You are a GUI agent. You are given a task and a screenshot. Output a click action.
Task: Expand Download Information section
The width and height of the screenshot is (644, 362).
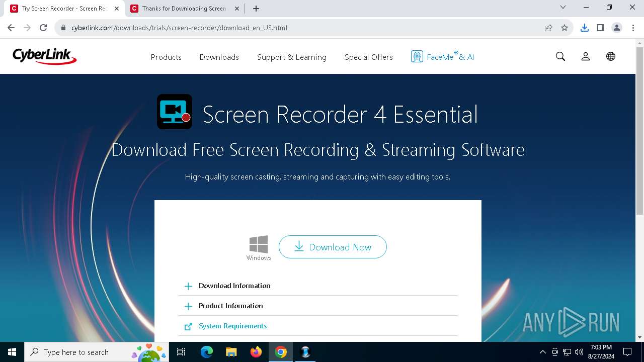point(318,286)
